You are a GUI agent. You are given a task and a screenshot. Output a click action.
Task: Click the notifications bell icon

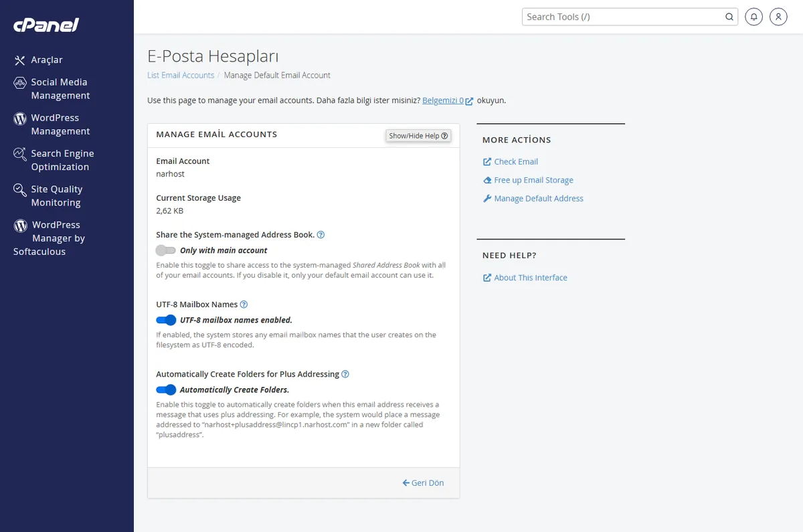coord(754,17)
